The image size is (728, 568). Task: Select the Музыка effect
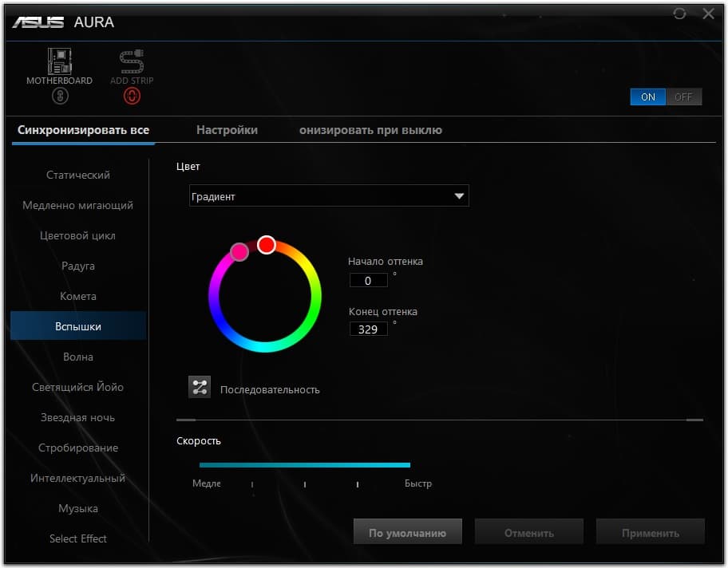pyautogui.click(x=78, y=509)
